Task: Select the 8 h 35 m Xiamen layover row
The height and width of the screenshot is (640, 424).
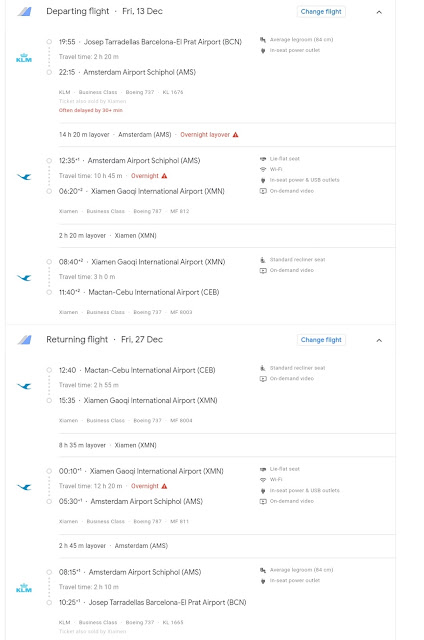Action: click(227, 445)
